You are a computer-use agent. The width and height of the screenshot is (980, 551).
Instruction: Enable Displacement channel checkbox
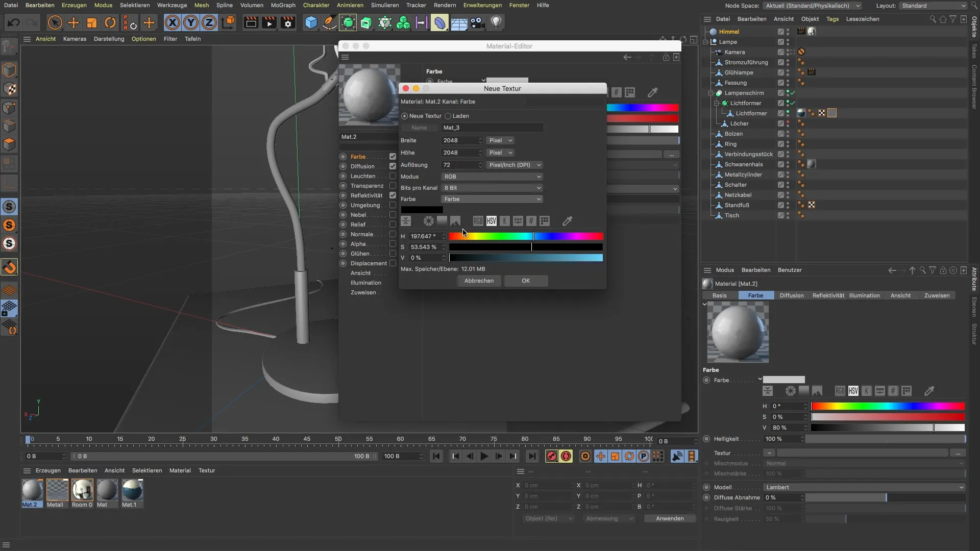click(393, 263)
